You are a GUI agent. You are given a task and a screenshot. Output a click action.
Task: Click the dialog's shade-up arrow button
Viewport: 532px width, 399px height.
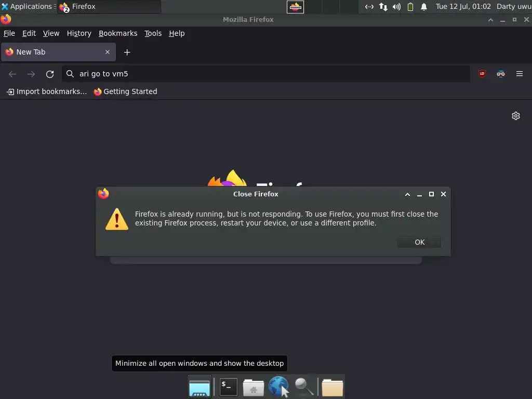tap(407, 194)
